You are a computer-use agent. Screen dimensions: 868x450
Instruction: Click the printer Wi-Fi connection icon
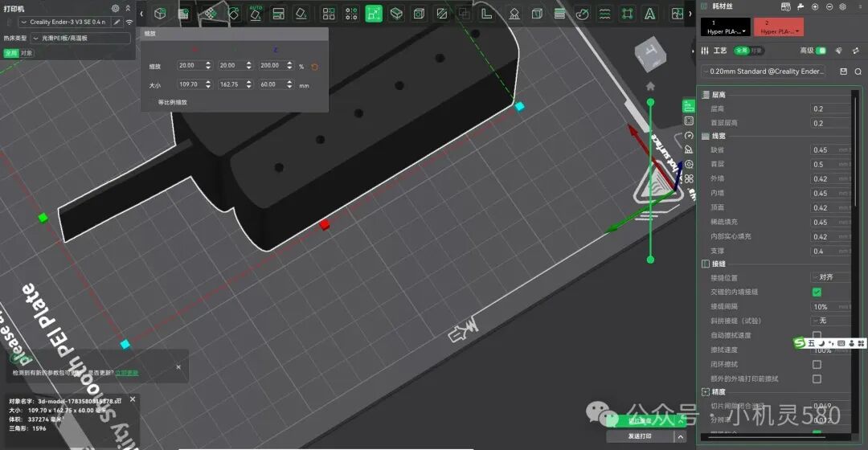(x=129, y=22)
